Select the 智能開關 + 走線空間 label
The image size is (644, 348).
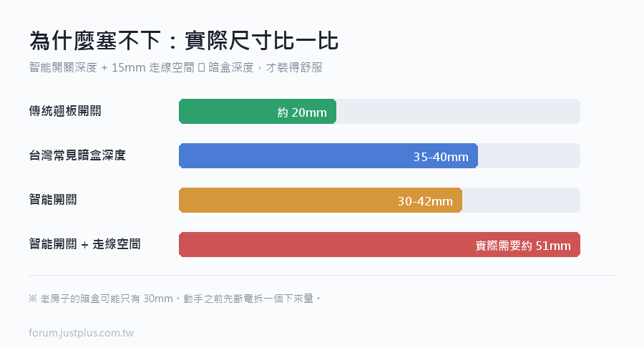(84, 244)
